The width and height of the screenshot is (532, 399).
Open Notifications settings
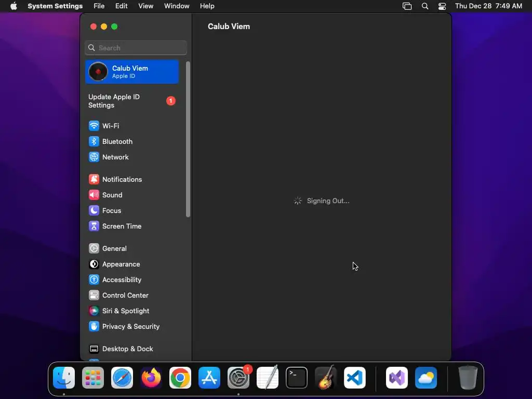pos(132,179)
